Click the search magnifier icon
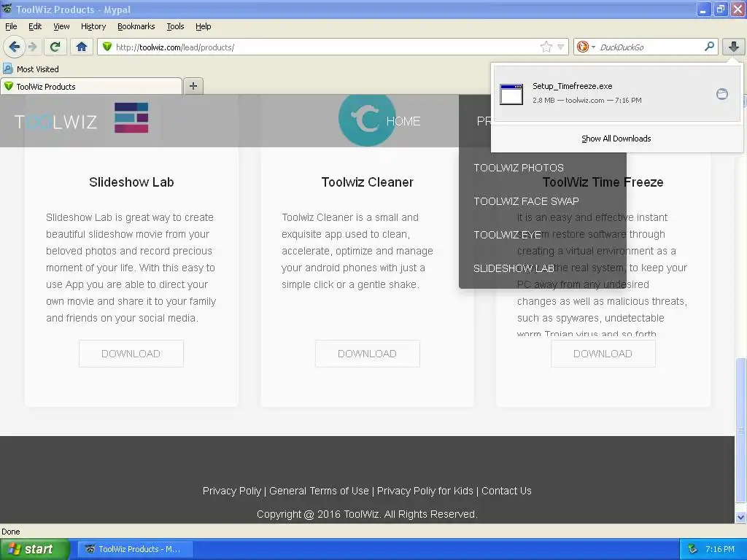Screen dimensions: 747x560 pyautogui.click(x=709, y=46)
